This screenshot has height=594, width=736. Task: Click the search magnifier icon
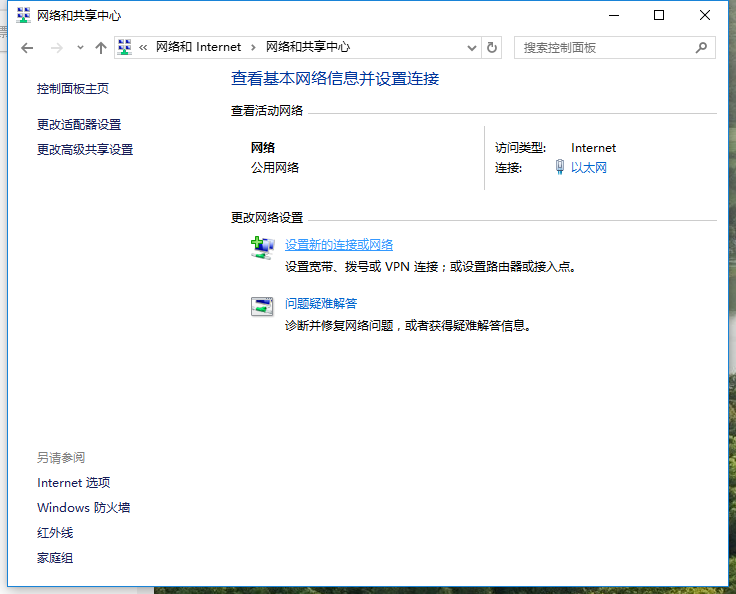[702, 47]
